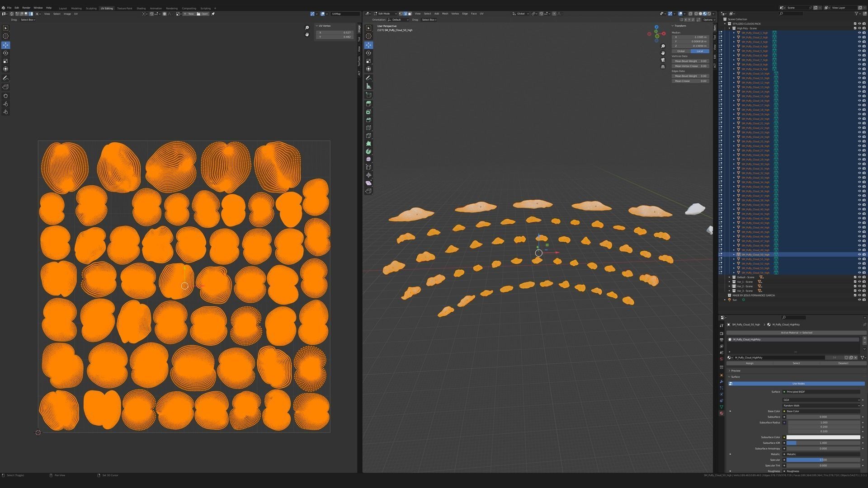Expand the Preview panel in material properties
Screen dimensions: 868x488
(x=736, y=371)
